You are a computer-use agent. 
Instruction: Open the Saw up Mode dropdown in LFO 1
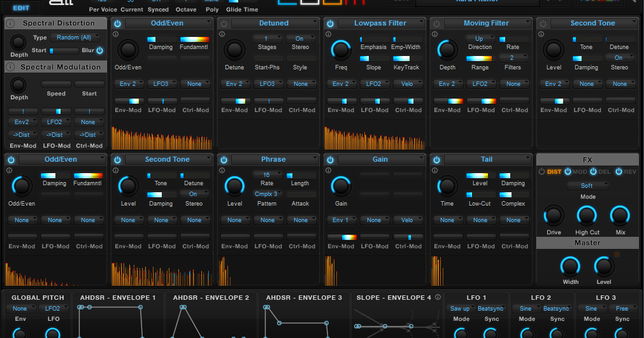click(461, 309)
